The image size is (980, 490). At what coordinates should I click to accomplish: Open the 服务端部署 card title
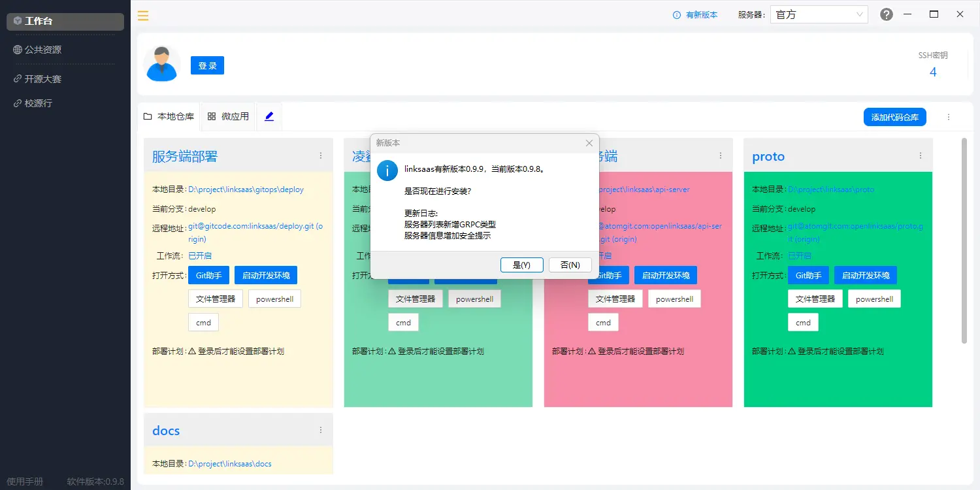(x=185, y=156)
